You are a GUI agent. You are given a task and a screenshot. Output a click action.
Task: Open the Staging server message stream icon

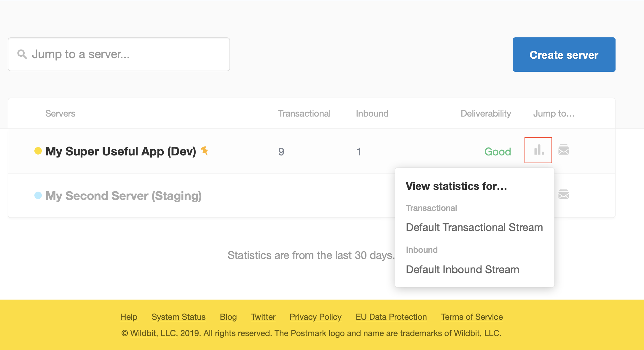tap(564, 195)
